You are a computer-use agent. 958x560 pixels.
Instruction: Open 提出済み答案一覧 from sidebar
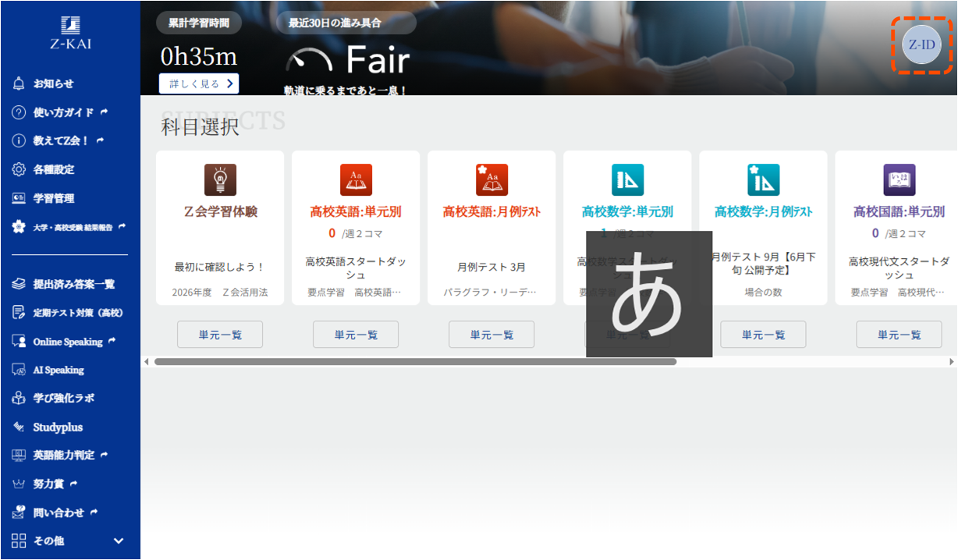73,284
